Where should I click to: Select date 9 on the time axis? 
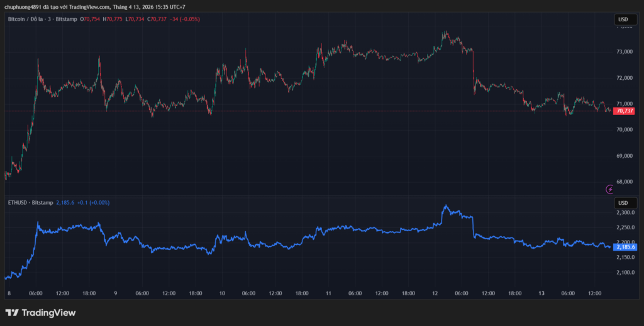(x=116, y=293)
